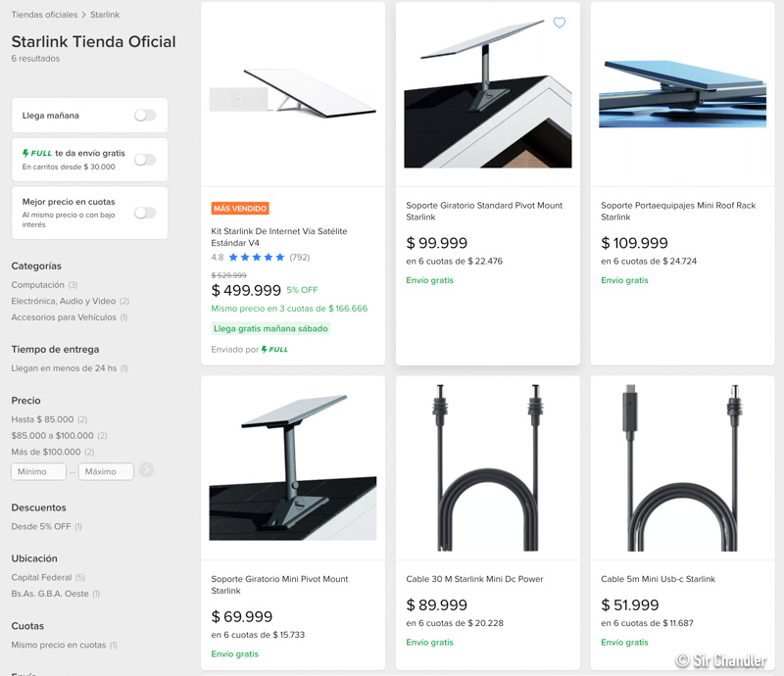
Task: Select Llegan en menos de 24 hs
Action: pos(64,368)
